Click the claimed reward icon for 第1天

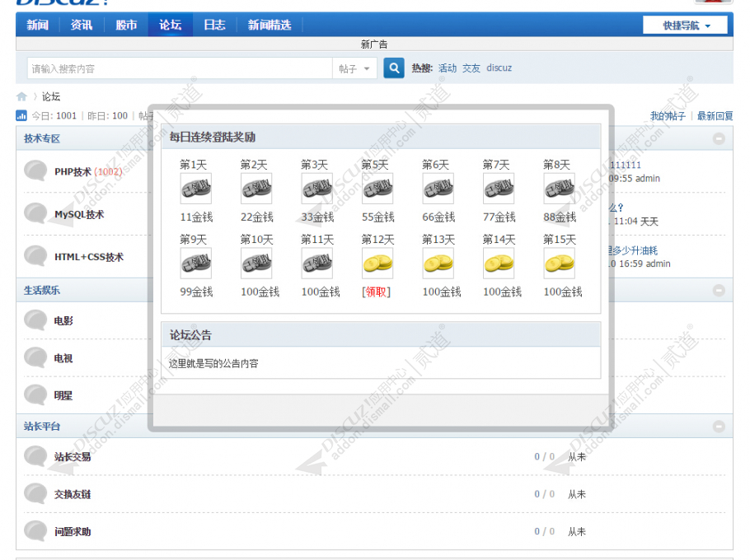tap(196, 189)
